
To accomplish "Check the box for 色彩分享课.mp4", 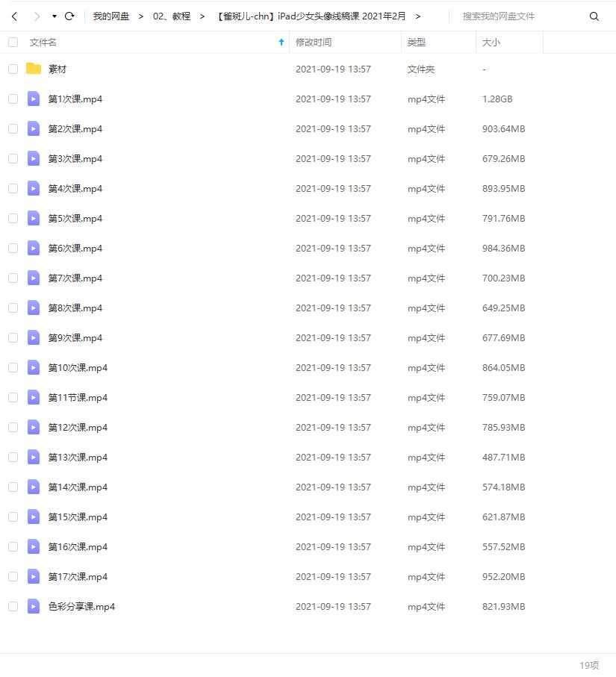I will click(x=13, y=606).
